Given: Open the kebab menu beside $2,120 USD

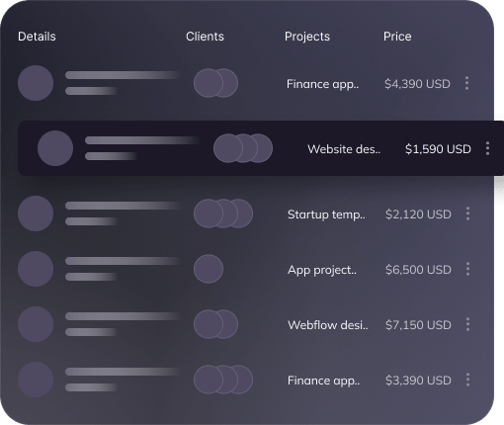Looking at the screenshot, I should [467, 213].
